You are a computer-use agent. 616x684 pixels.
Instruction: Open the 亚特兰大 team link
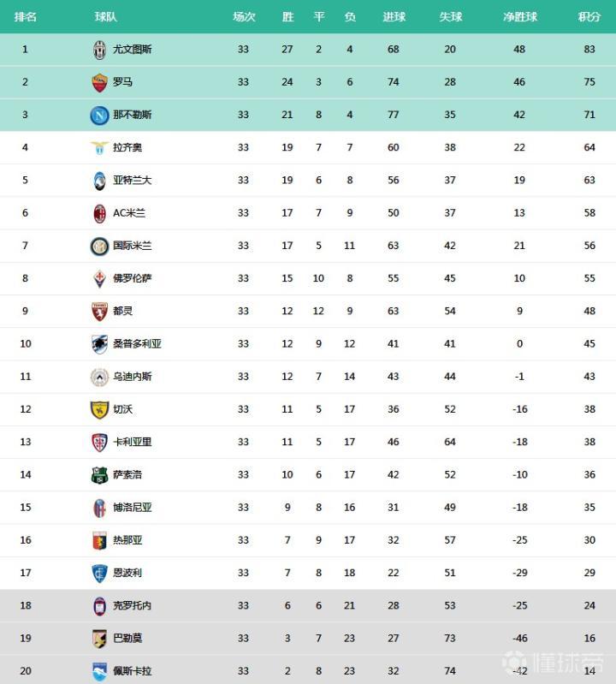click(x=132, y=181)
